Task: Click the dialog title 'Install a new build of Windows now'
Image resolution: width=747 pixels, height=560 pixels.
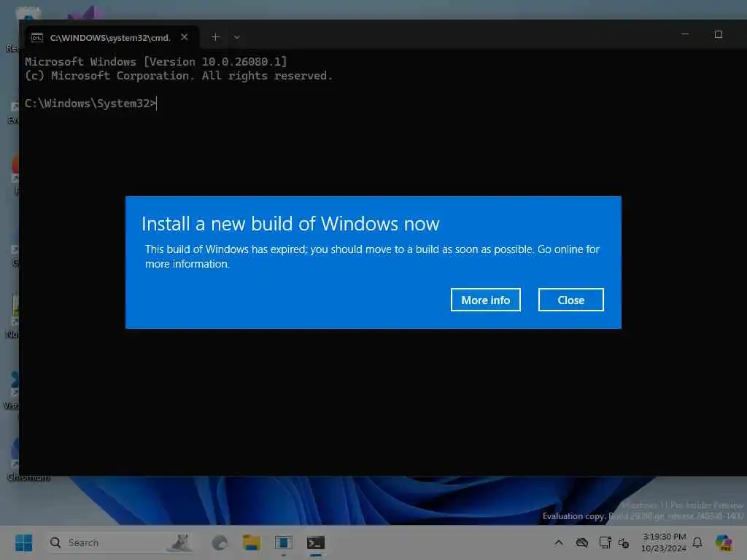Action: pyautogui.click(x=290, y=224)
